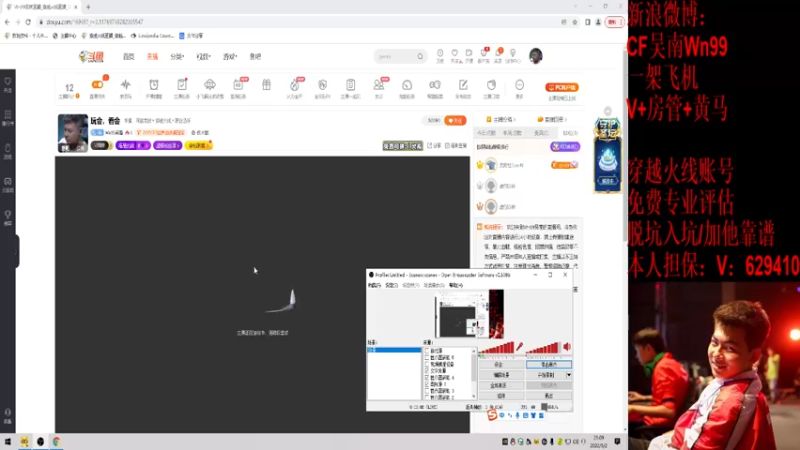Open the first menu in OBS menu bar
This screenshot has width=800, height=450.
374,285
